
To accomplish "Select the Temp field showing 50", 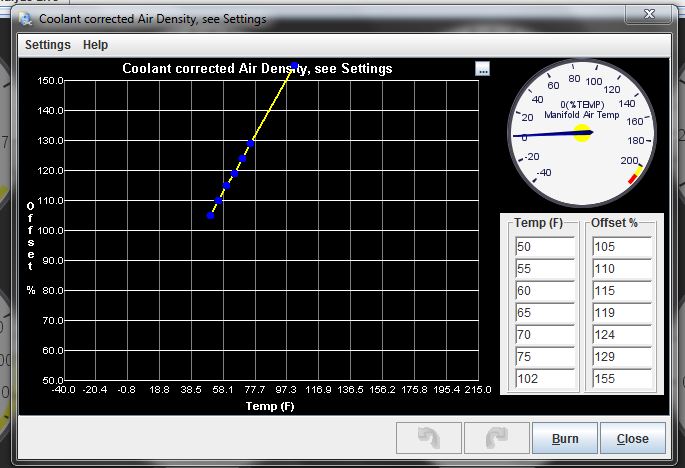I will click(544, 247).
